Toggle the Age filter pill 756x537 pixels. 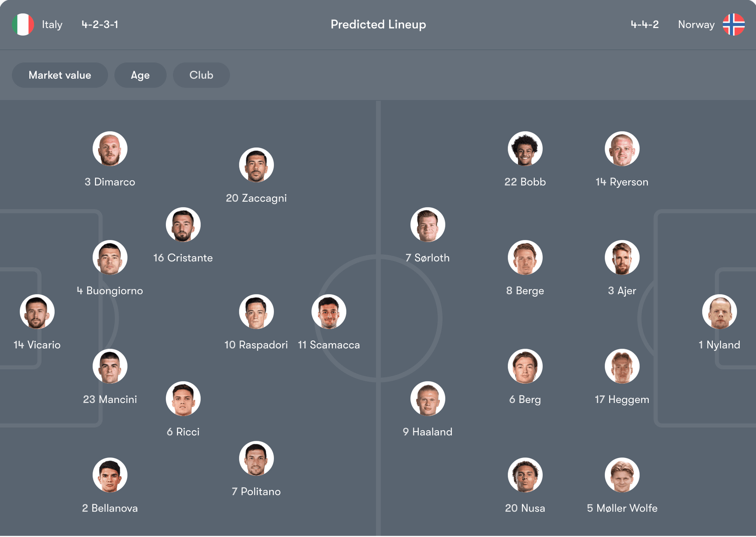140,75
